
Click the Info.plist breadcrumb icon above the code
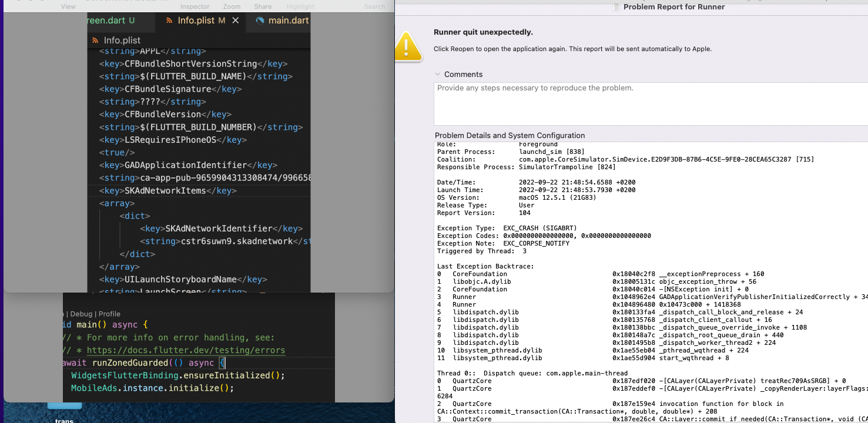94,40
